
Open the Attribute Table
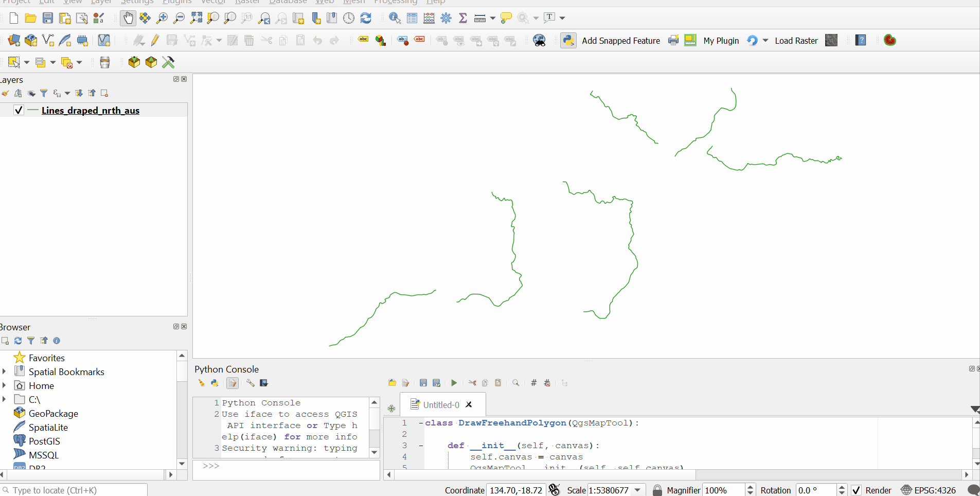coord(412,18)
